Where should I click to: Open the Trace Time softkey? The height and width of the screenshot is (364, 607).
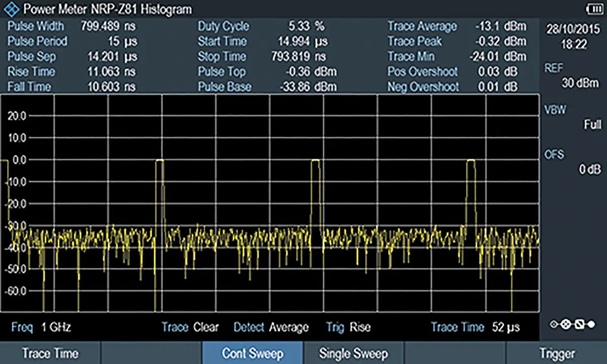(51, 353)
